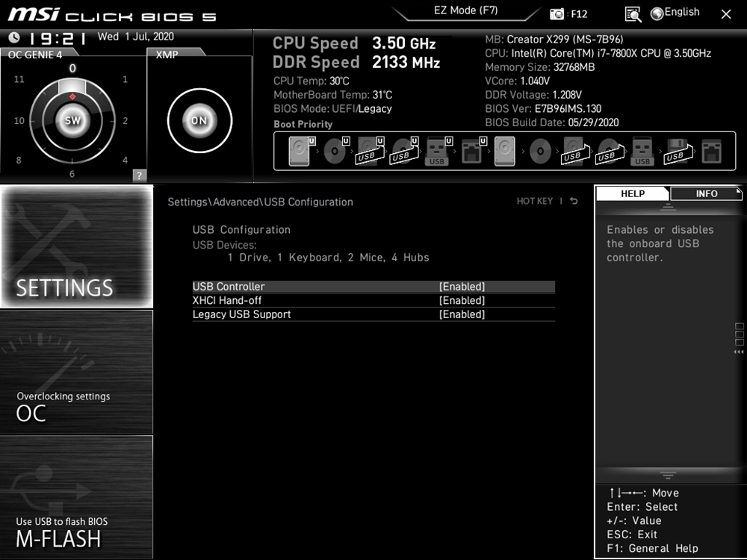Screen dimensions: 747x560
Task: Switch to the HELP tab
Action: point(633,193)
